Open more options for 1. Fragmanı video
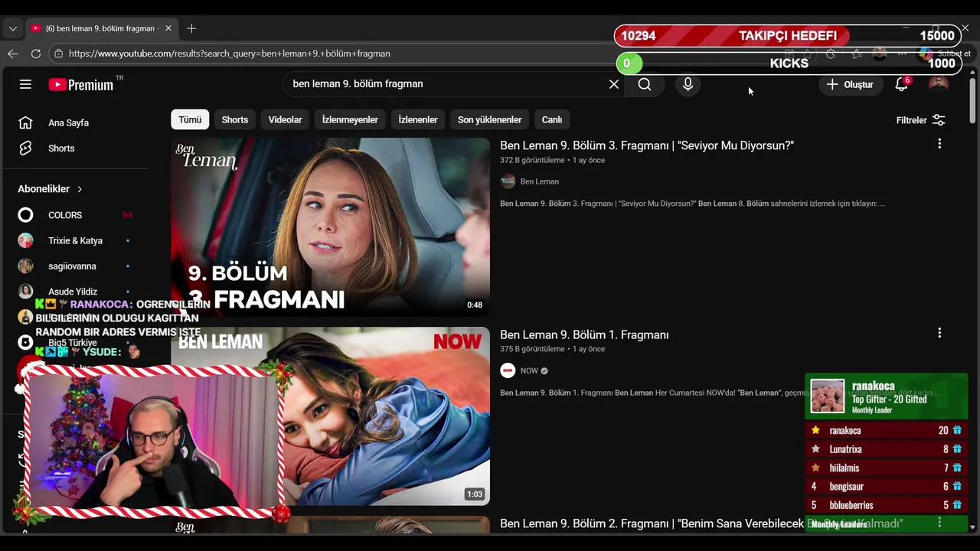This screenshot has width=980, height=551. 939,333
